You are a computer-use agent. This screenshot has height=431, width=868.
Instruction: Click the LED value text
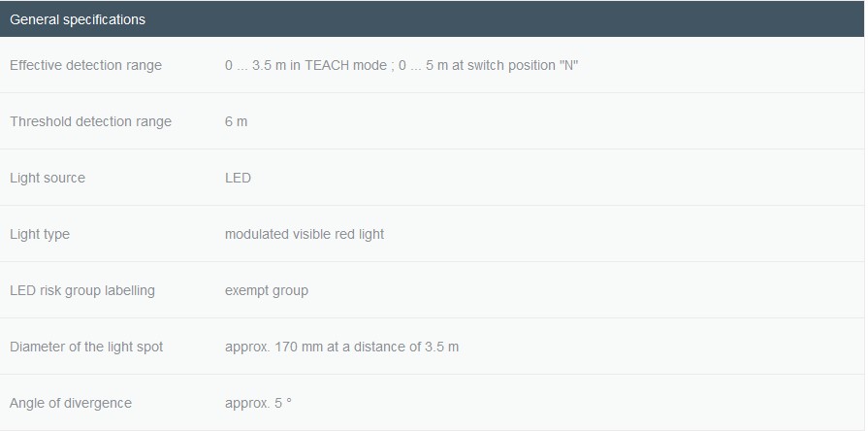click(x=238, y=179)
